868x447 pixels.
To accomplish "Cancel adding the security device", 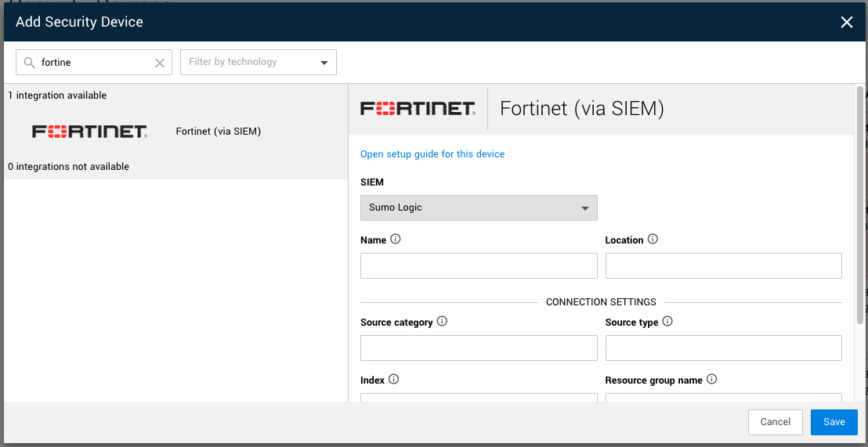I will click(x=775, y=422).
